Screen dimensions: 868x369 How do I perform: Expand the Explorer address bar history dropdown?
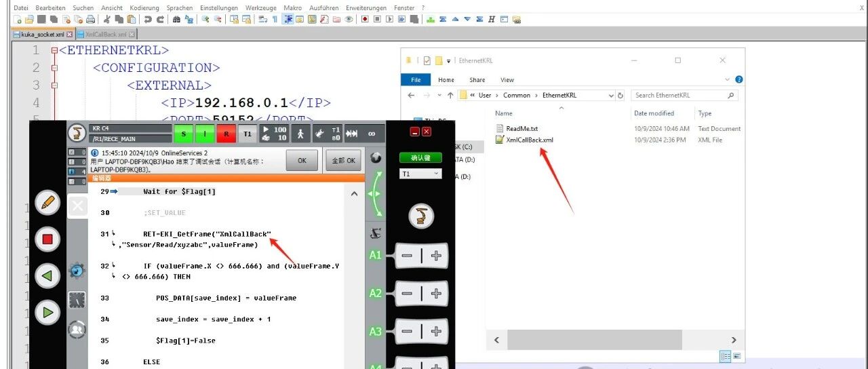coord(611,95)
